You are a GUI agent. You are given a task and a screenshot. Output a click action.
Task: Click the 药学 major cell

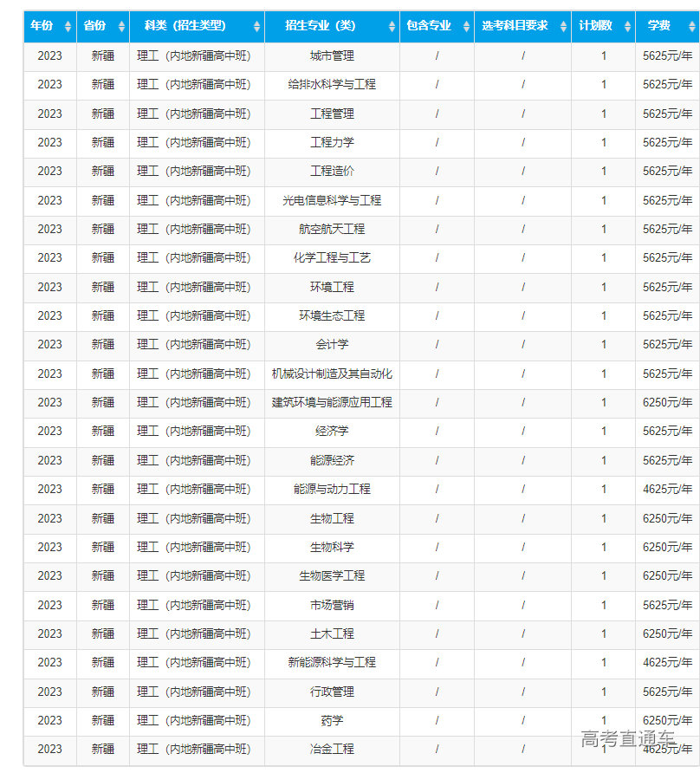[332, 720]
